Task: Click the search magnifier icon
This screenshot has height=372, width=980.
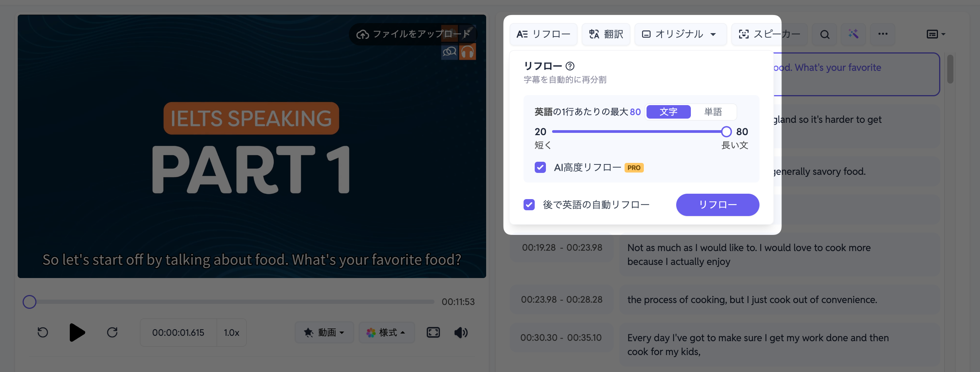Action: [824, 34]
